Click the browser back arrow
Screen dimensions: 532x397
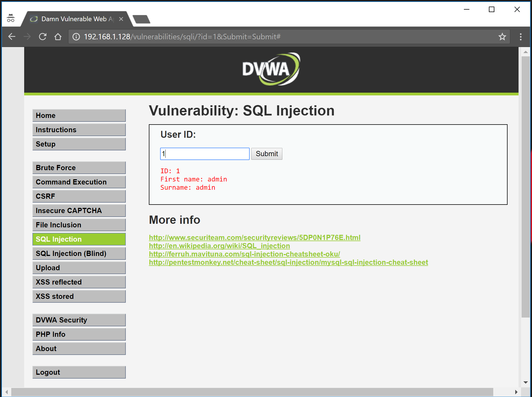tap(12, 37)
